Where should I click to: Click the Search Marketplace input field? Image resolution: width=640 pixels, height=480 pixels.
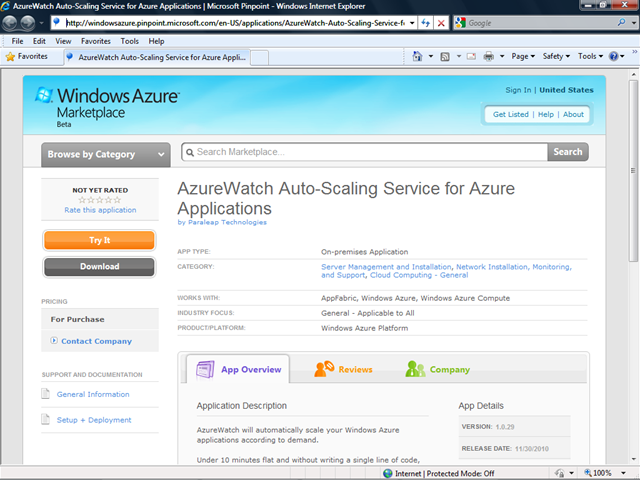(364, 152)
